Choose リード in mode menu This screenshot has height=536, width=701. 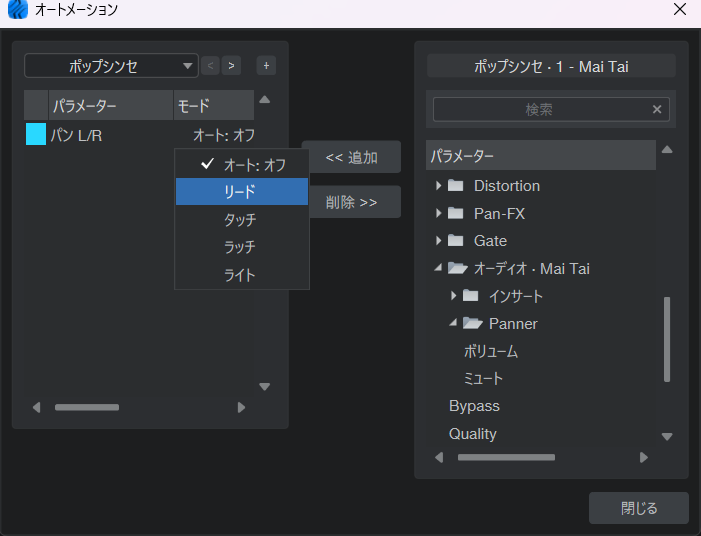(242, 192)
